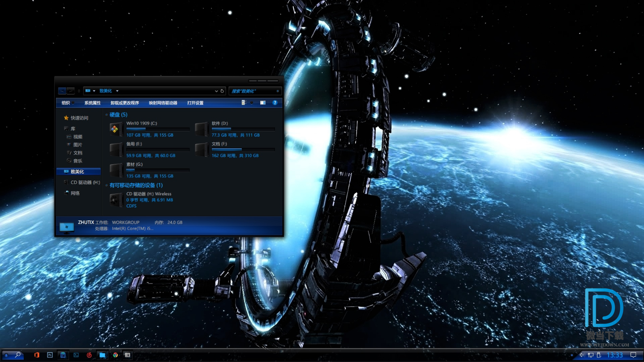Open the red swirl app in the taskbar
Viewport: 644px width, 362px height.
89,355
